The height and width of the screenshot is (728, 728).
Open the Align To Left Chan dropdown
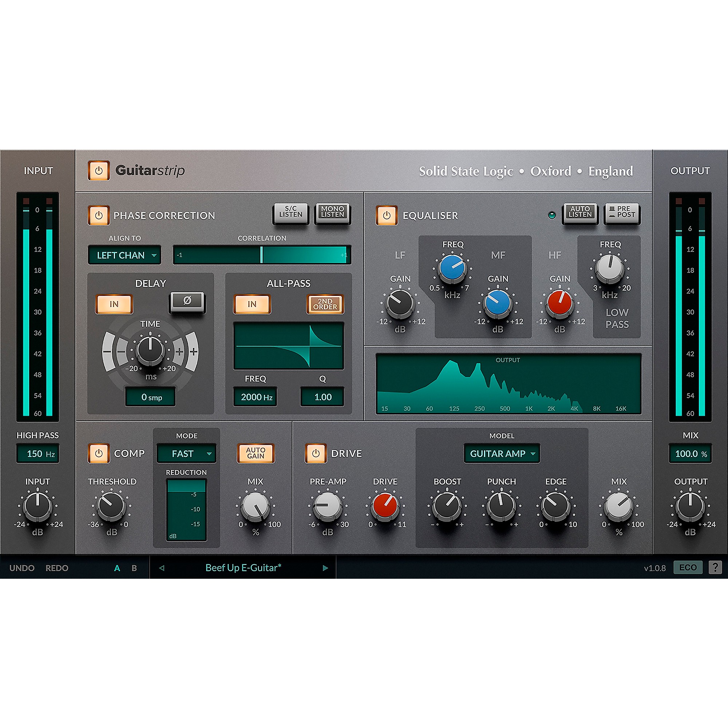click(125, 255)
